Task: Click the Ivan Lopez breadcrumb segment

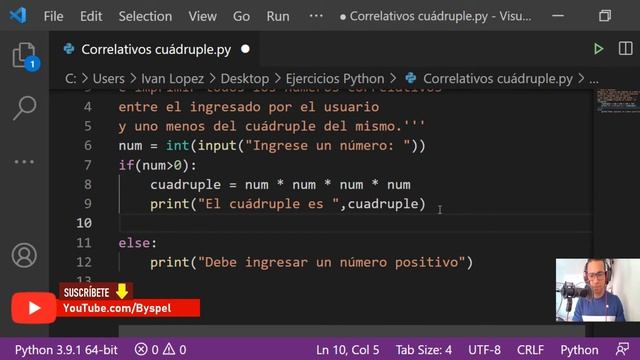Action: 172,78
